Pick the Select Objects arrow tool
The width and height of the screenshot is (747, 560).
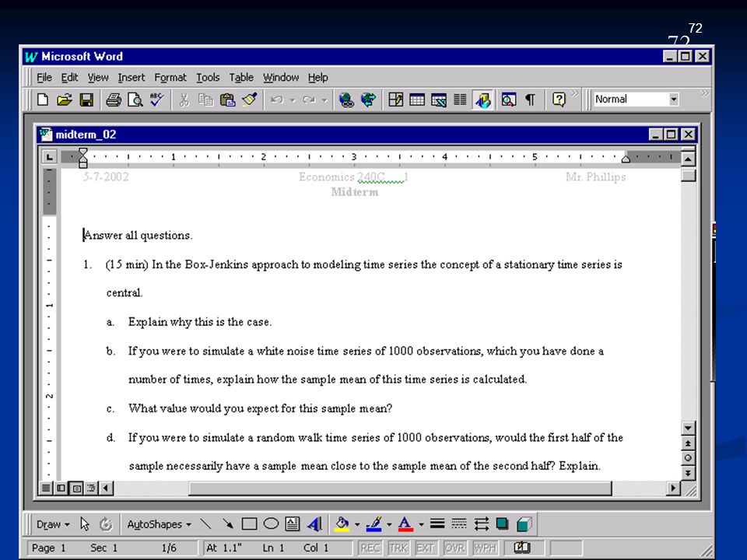coord(85,523)
